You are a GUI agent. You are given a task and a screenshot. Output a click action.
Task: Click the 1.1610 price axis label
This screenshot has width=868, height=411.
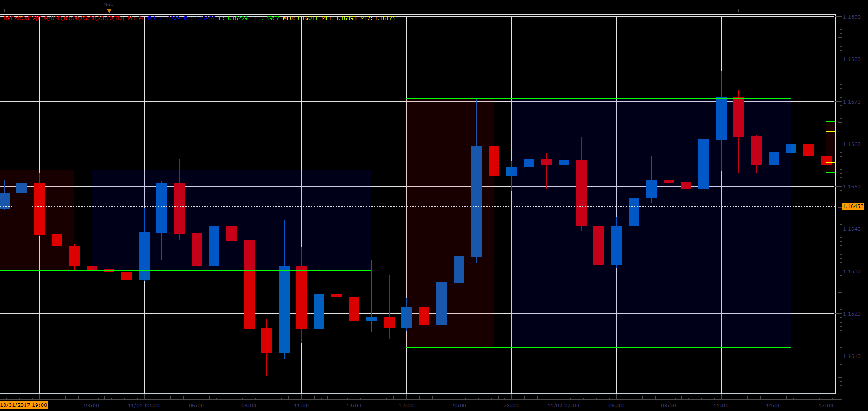point(852,356)
